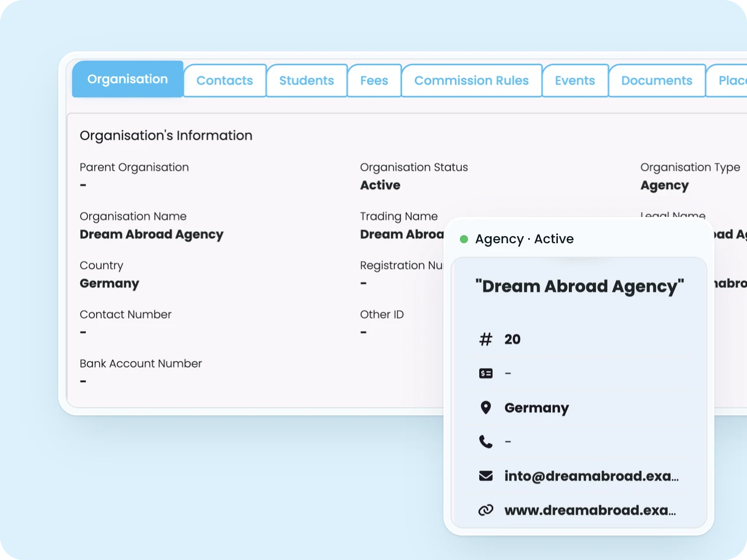Click the 'Agency · Active' status label
This screenshot has width=747, height=560.
(524, 239)
